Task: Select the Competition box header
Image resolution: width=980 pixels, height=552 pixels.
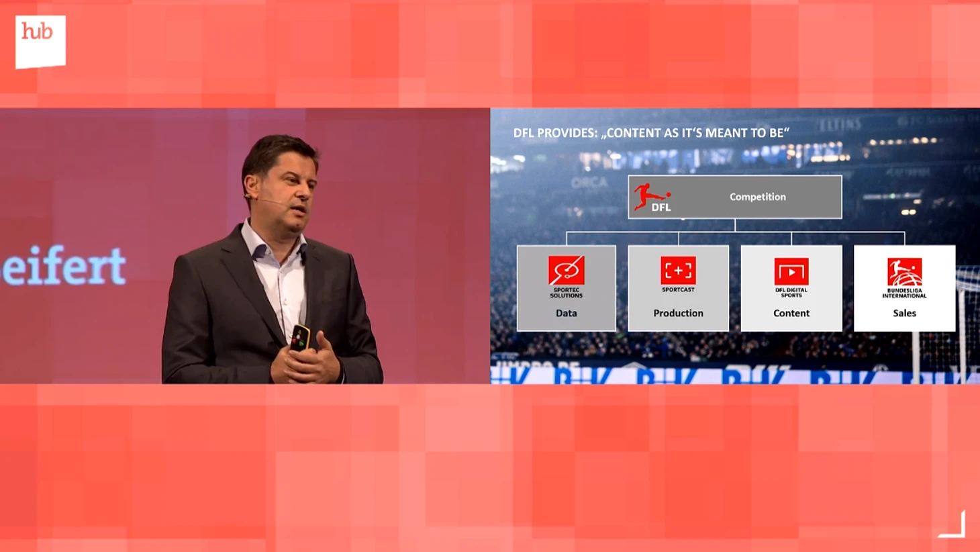Action: pyautogui.click(x=757, y=197)
